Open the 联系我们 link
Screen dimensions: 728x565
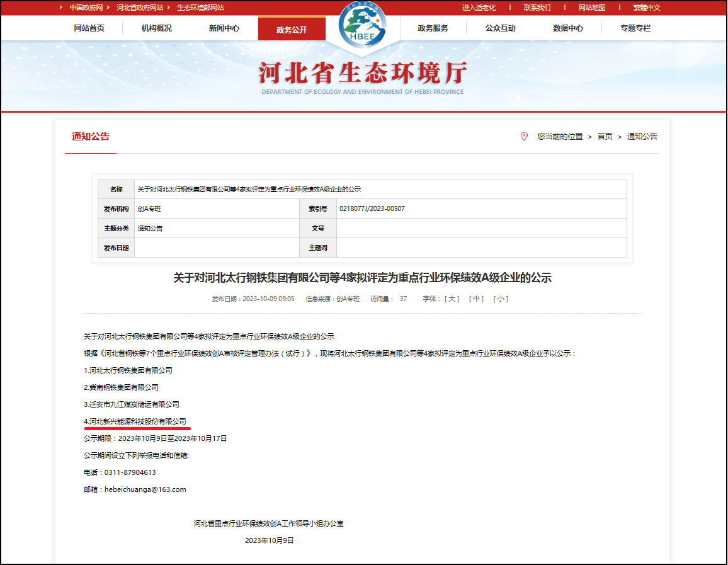[x=537, y=8]
